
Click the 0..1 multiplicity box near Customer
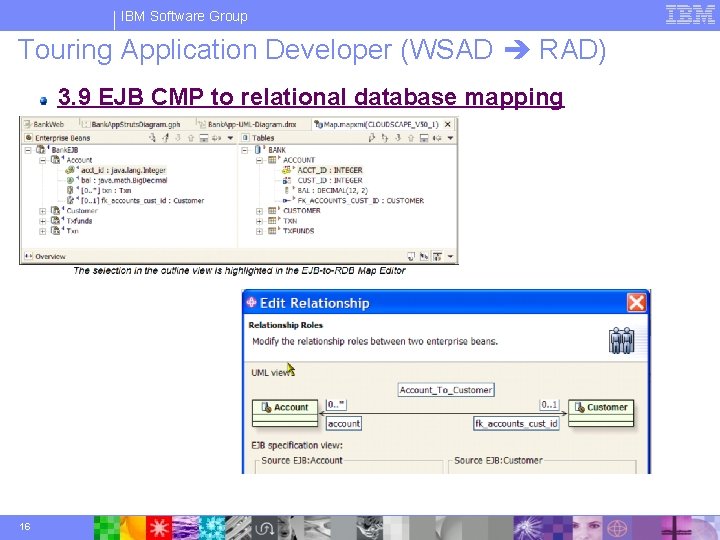[549, 405]
